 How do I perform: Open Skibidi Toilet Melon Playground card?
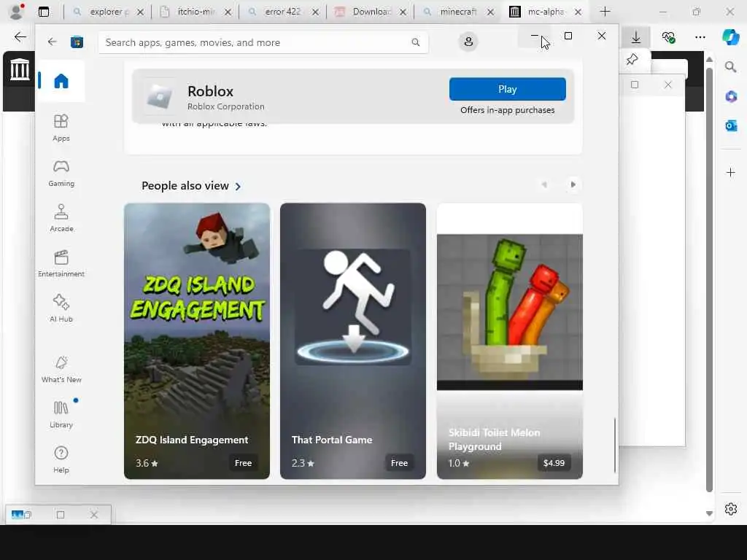coord(510,341)
